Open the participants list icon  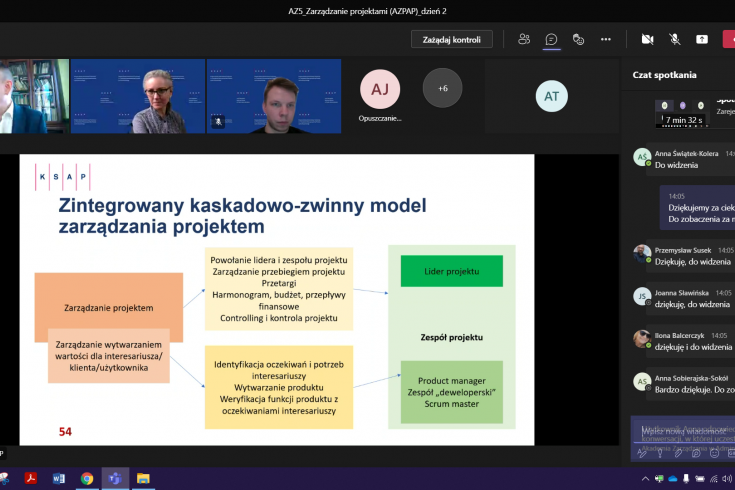tap(524, 39)
